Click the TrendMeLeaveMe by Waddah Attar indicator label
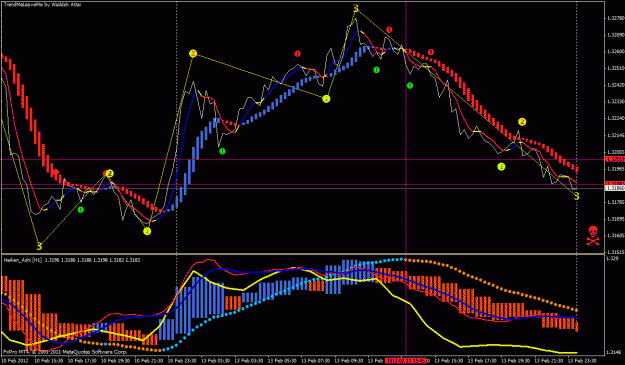The height and width of the screenshot is (365, 625). tap(43, 5)
